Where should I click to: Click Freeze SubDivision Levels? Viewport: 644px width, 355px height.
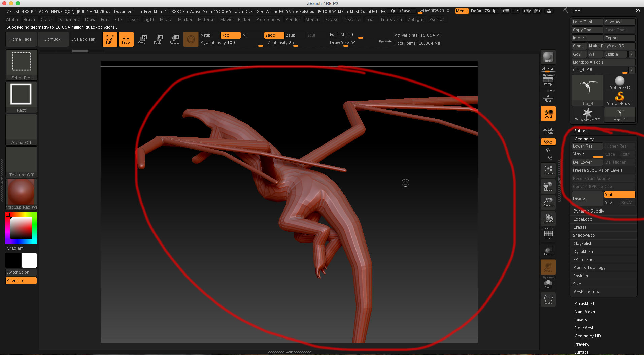603,170
